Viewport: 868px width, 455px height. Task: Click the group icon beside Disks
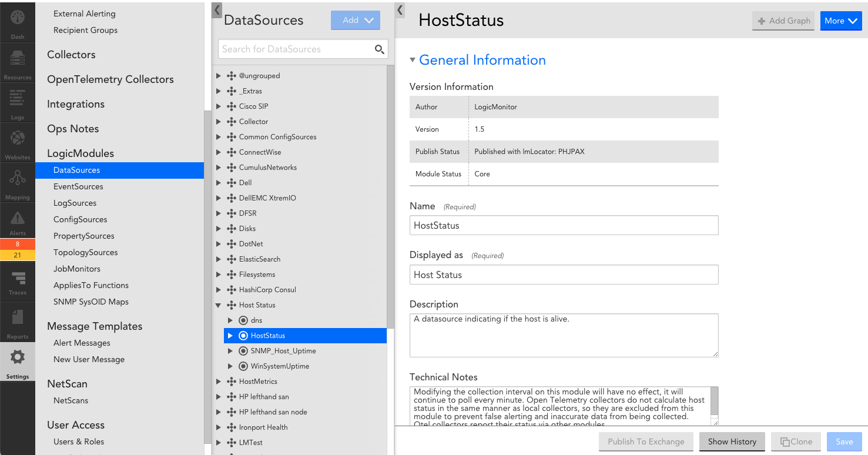(x=232, y=229)
